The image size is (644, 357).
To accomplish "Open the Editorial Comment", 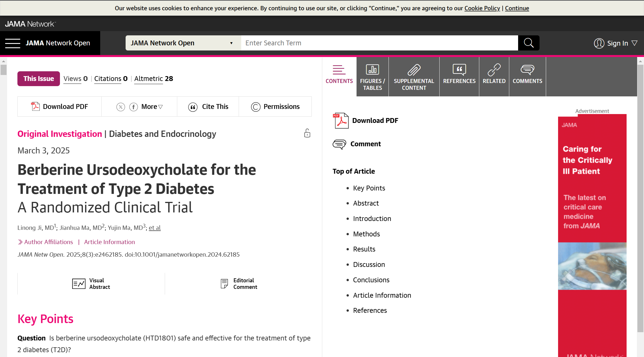I will (239, 284).
